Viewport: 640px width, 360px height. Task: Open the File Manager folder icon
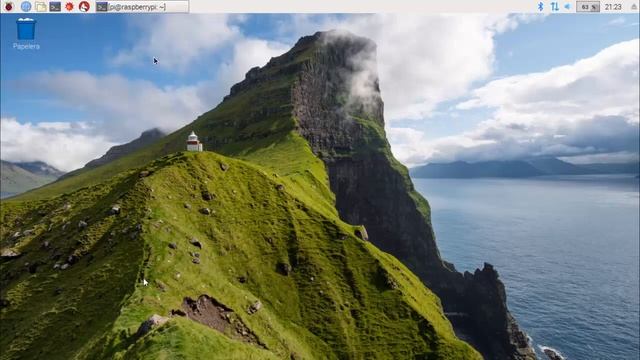[40, 6]
